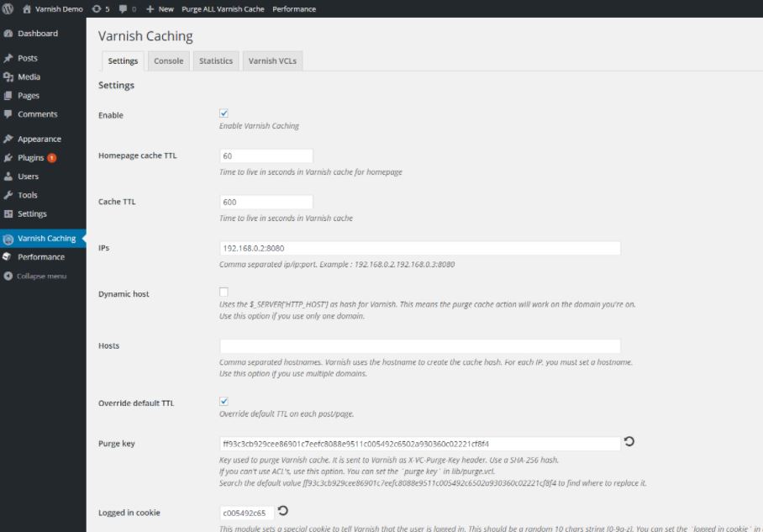Regenerate the Purge key with refresh icon

tap(629, 441)
